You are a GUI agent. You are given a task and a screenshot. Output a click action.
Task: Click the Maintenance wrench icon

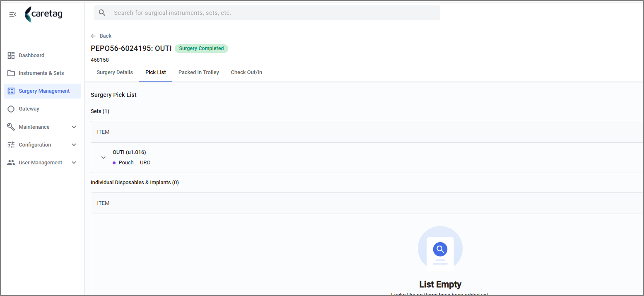tap(11, 127)
